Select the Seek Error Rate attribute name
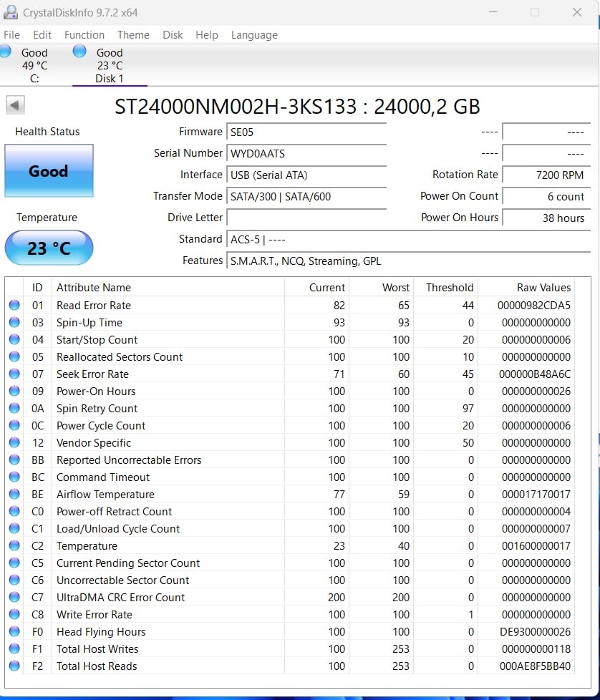Viewport: 600px width, 700px height. click(x=92, y=374)
